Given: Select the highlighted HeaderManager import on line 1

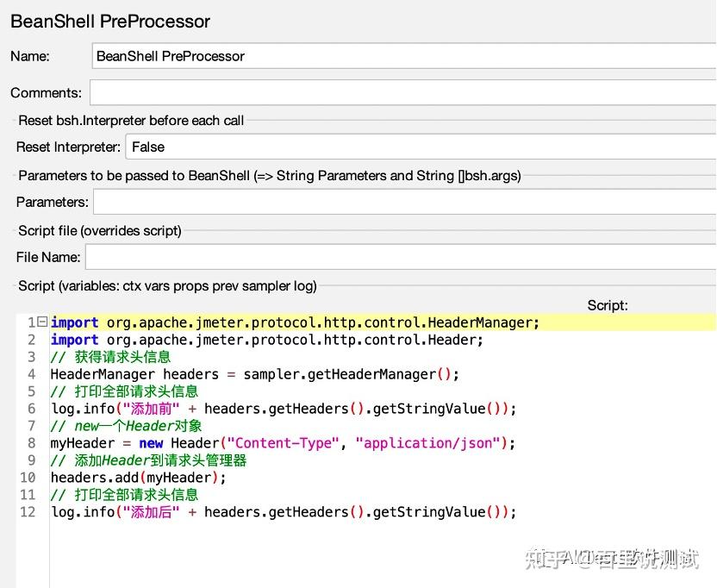Looking at the screenshot, I should [x=293, y=322].
